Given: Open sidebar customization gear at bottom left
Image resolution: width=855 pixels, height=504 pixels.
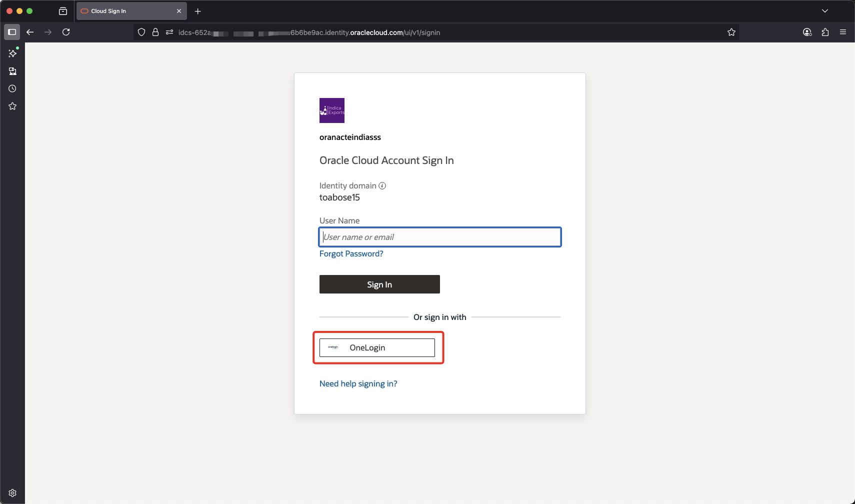Looking at the screenshot, I should [x=12, y=493].
